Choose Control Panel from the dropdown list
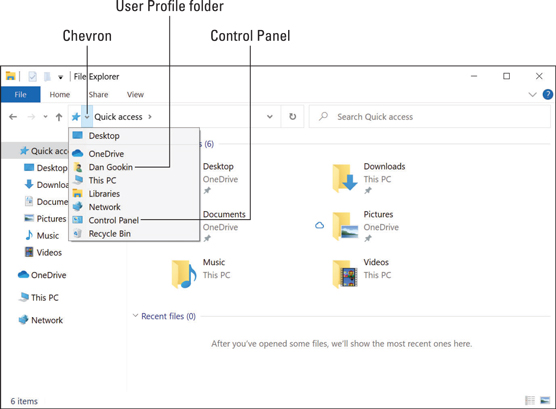 pos(134,220)
